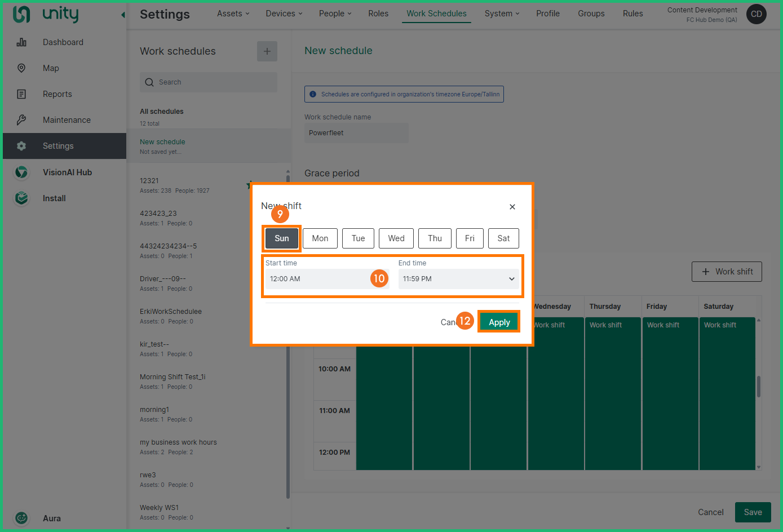Toggle the Sun day button
Image resolution: width=783 pixels, height=532 pixels.
(282, 238)
